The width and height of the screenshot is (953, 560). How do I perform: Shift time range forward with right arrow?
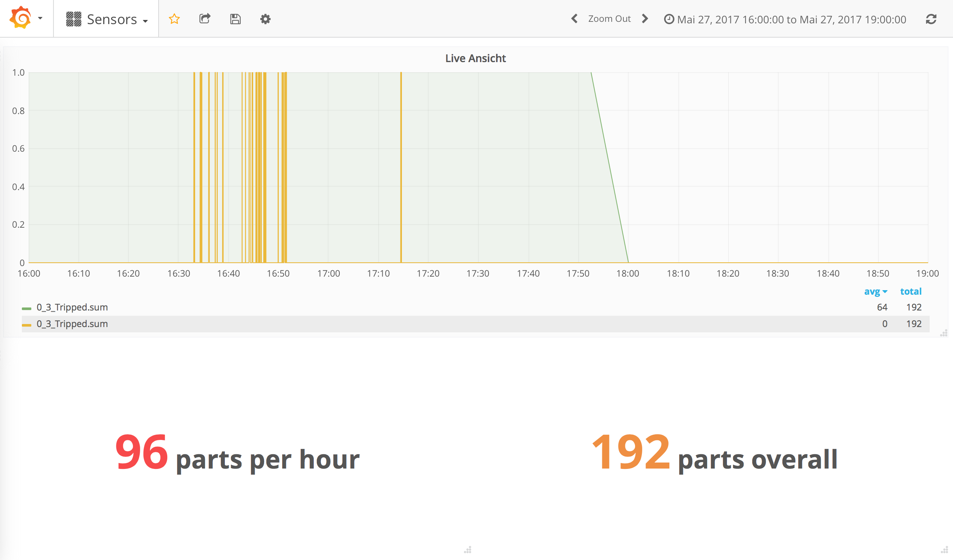coord(645,18)
